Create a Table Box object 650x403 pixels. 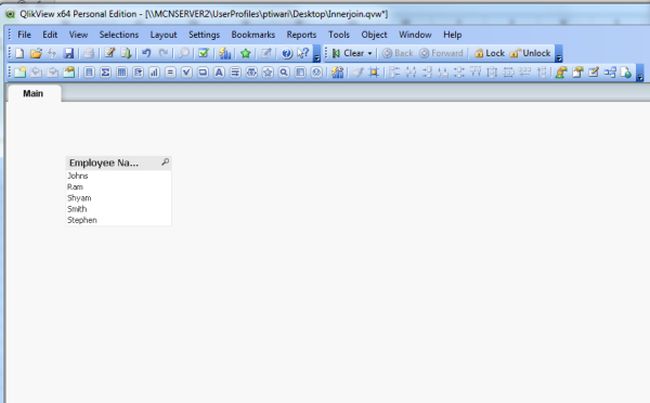[x=121, y=73]
